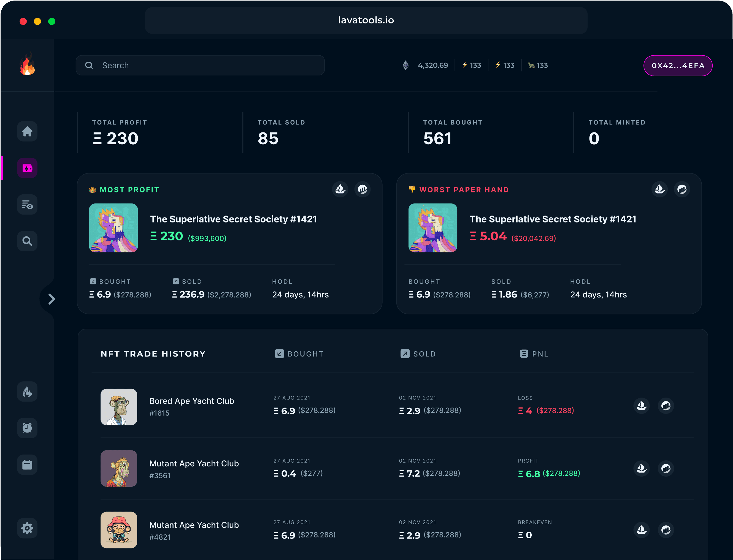This screenshot has width=733, height=560.
Task: Select Mutant Ape Yacht Club #3561 name
Action: (x=194, y=464)
